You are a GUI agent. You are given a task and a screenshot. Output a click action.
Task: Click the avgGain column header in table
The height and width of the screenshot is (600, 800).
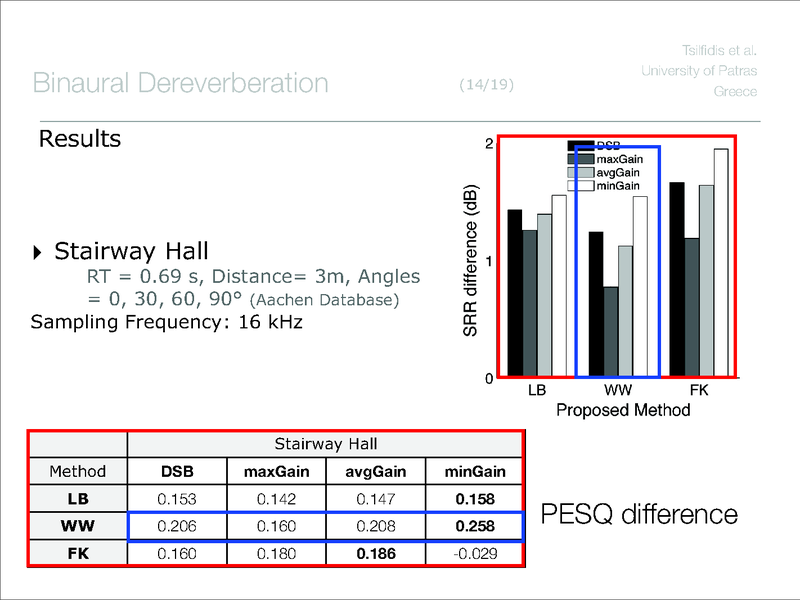tap(375, 471)
